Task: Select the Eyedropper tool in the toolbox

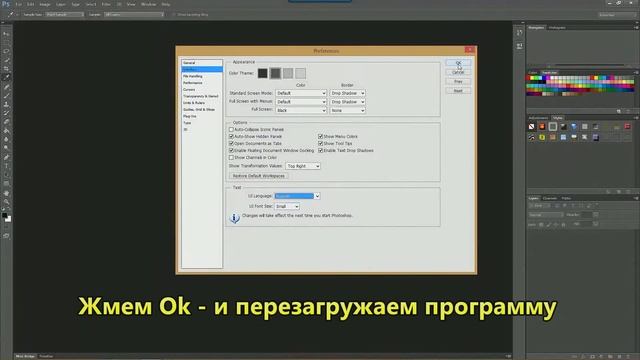Action: coord(6,78)
